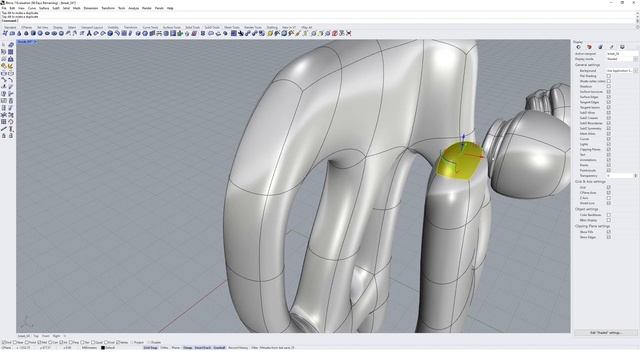
Task: Toggle Gumball in status bar
Action: 219,348
